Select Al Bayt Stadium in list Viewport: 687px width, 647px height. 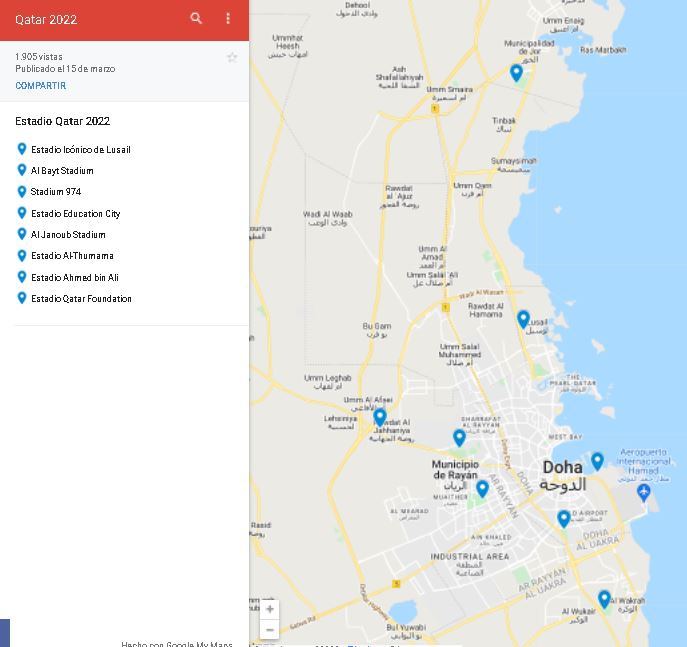click(x=62, y=170)
